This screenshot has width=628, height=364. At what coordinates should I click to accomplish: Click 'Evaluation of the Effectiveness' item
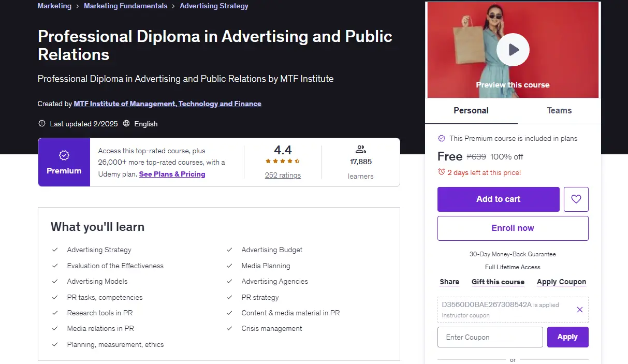click(115, 266)
